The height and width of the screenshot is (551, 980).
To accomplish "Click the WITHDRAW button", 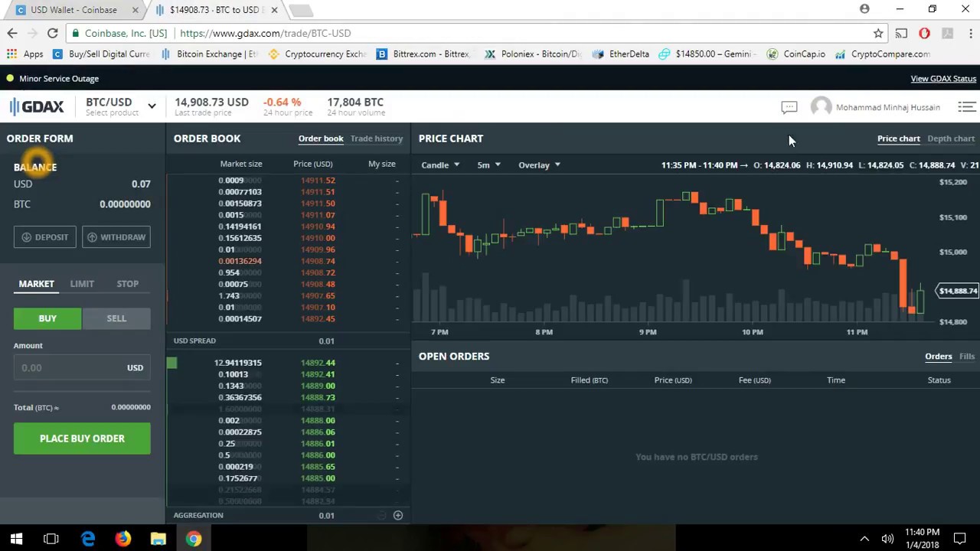I will [116, 237].
